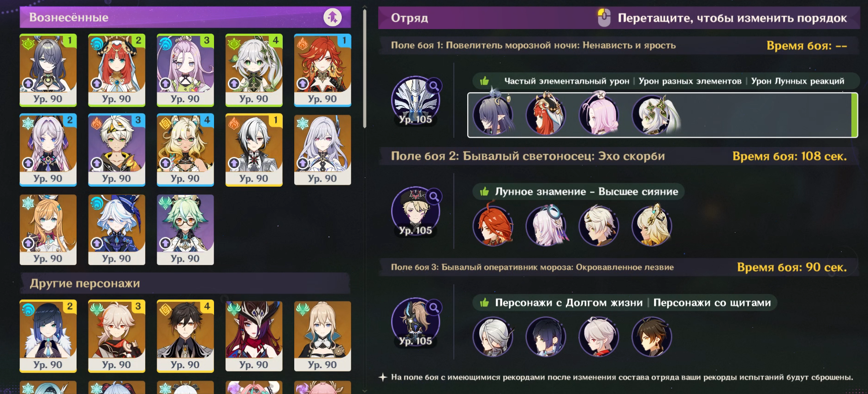Pick the black-and-white haired Pyro card numbered 1
Viewport: 868px width, 394px height.
pyautogui.click(x=254, y=150)
